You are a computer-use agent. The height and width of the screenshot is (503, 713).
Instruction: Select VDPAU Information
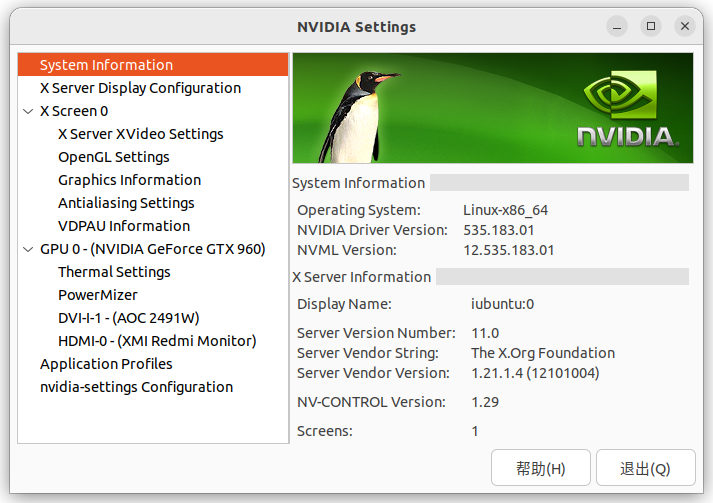pyautogui.click(x=153, y=226)
